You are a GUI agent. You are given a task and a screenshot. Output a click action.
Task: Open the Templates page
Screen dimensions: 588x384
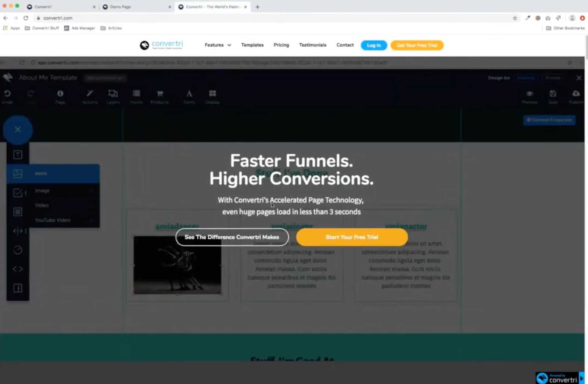tap(252, 45)
